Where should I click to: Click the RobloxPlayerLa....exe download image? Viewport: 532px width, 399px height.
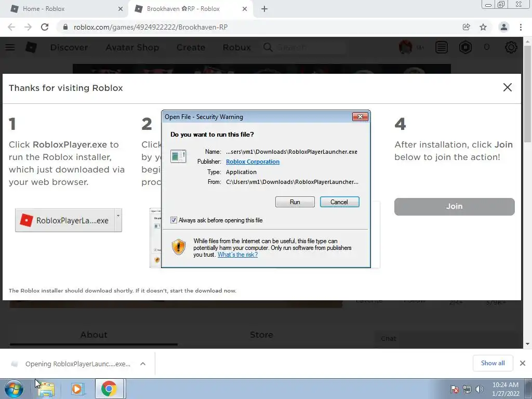(69, 220)
